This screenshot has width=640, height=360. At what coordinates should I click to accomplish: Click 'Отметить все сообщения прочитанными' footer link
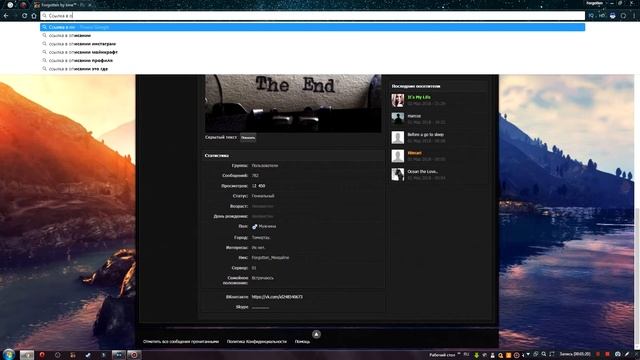point(181,342)
